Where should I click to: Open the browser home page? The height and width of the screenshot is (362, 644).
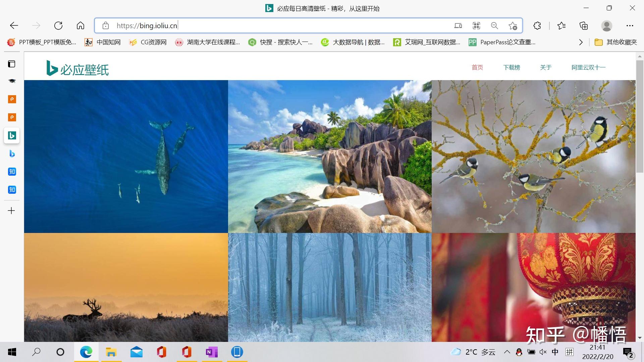tap(80, 25)
